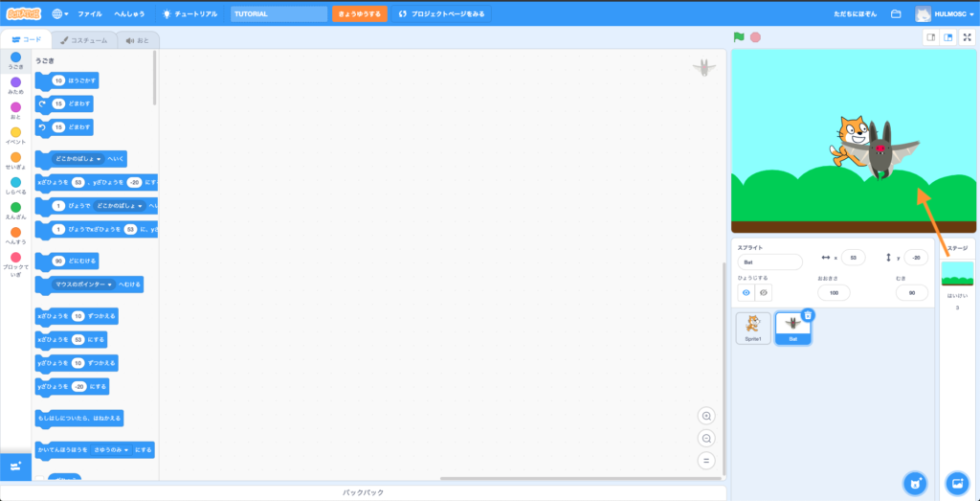Image resolution: width=980 pixels, height=501 pixels.
Task: Select the みため purple category circle
Action: pyautogui.click(x=15, y=82)
